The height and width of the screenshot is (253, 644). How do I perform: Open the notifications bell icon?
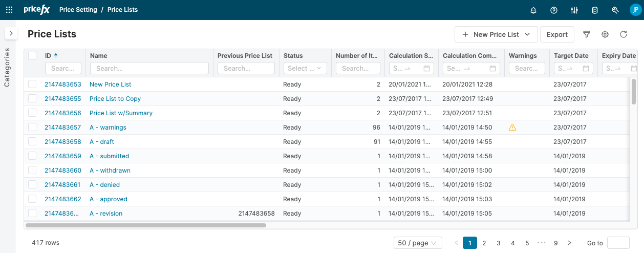tap(533, 10)
